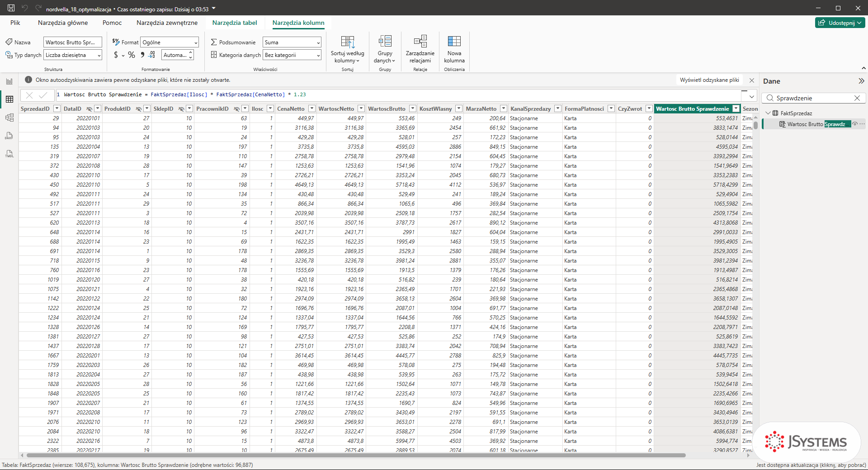Image resolution: width=868 pixels, height=470 pixels.
Task: Clear the Sprawdzenie search in Dane pane
Action: point(857,98)
